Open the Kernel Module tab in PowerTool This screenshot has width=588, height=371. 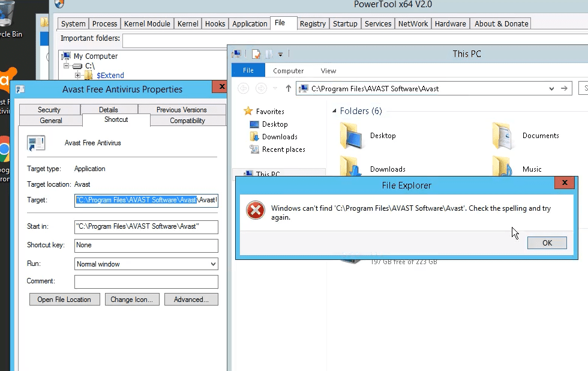[x=147, y=23]
